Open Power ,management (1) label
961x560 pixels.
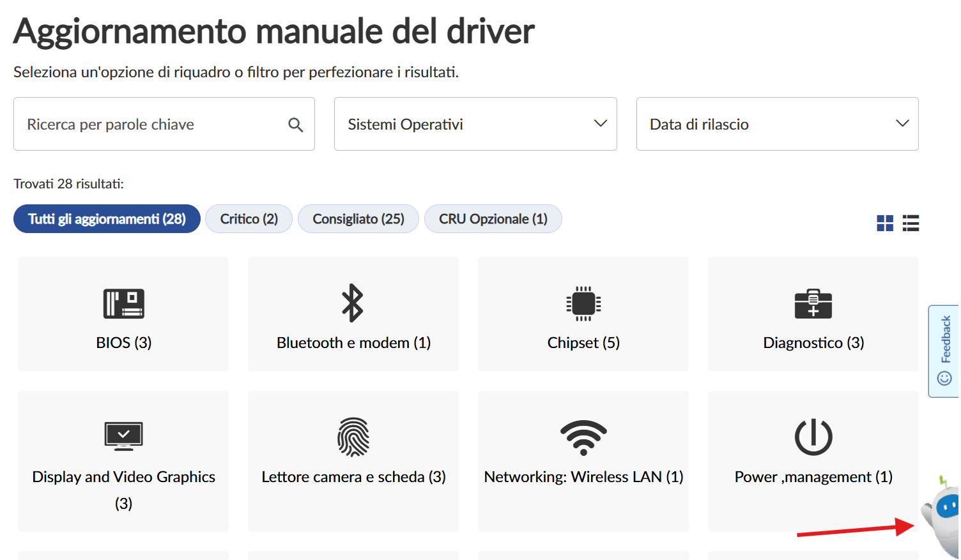point(813,477)
